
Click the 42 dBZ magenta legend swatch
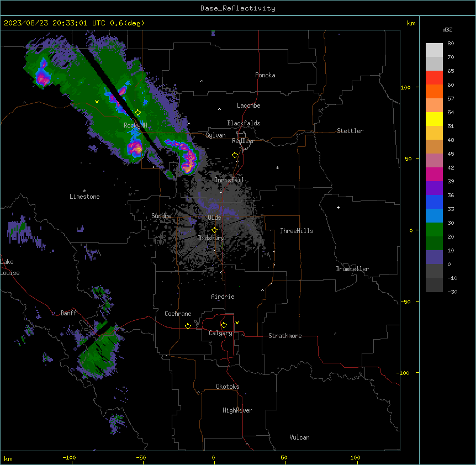point(434,174)
